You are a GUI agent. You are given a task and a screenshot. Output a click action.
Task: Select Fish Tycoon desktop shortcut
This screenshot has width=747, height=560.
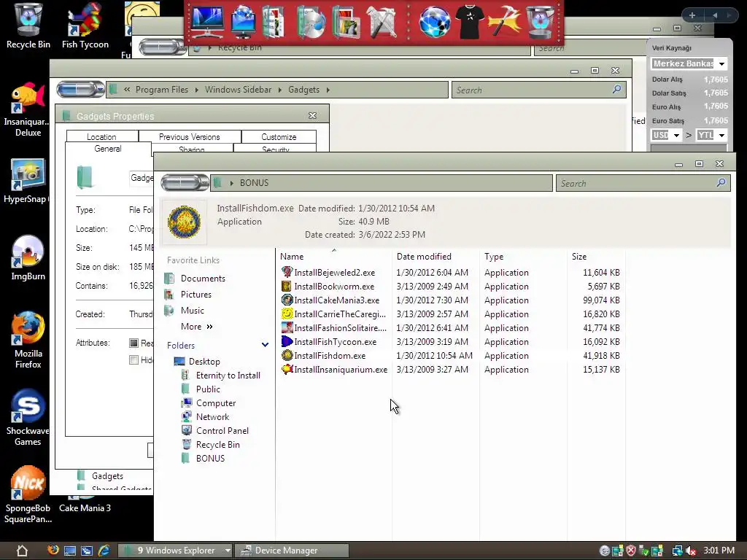click(85, 26)
